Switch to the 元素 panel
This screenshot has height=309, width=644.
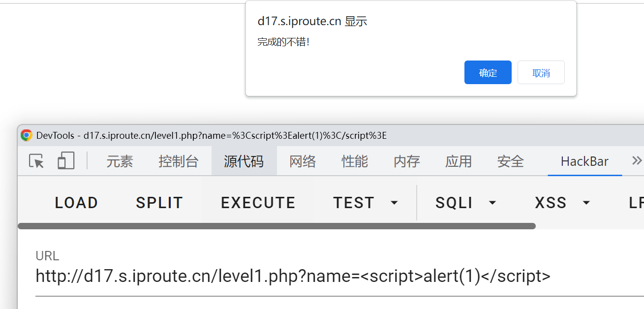pos(120,160)
